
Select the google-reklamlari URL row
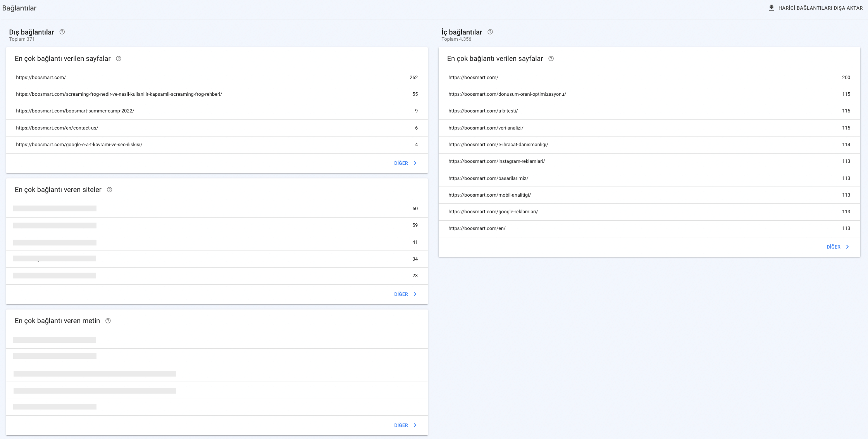649,212
